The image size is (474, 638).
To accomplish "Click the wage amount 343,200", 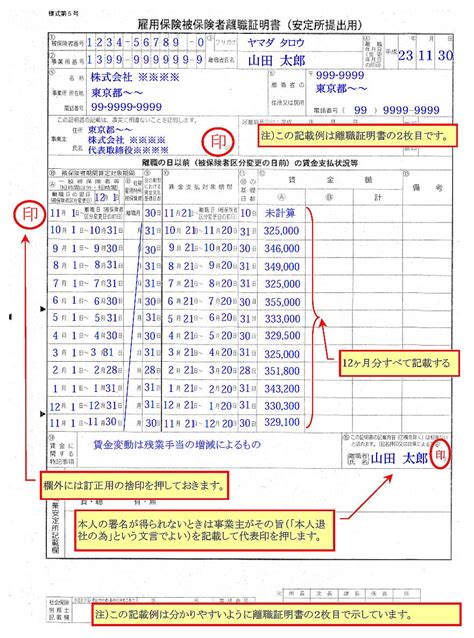I will [x=282, y=389].
